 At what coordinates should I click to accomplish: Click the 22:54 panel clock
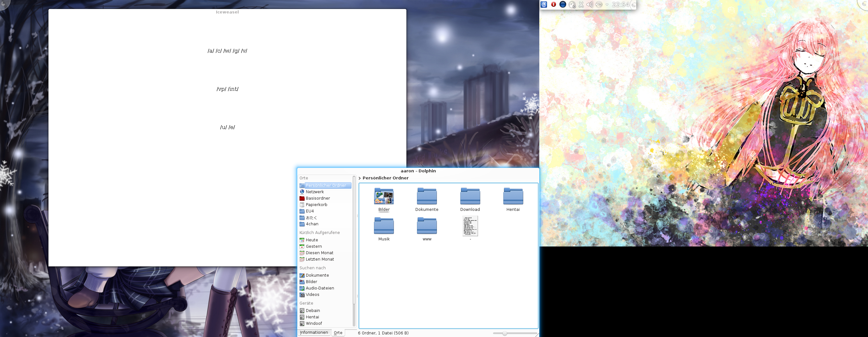(620, 4)
